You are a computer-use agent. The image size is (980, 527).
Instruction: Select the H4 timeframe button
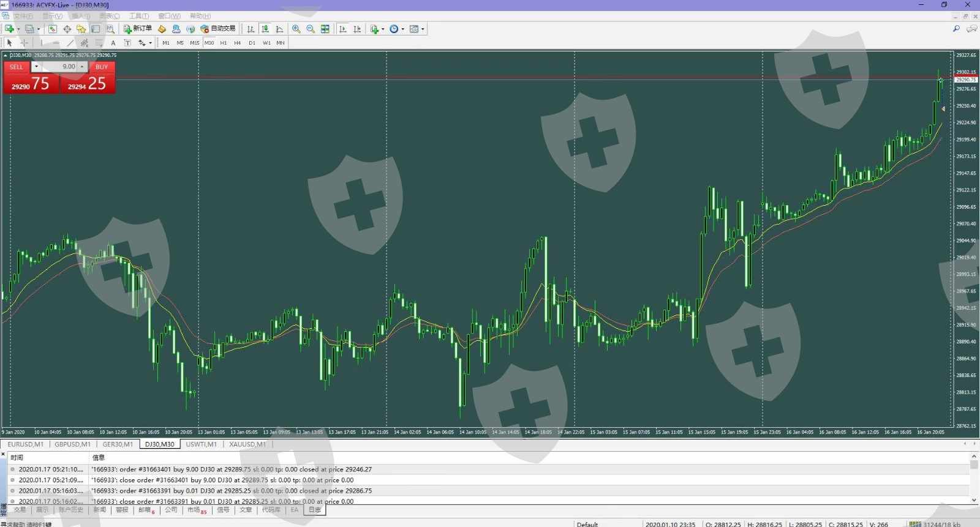pyautogui.click(x=238, y=43)
